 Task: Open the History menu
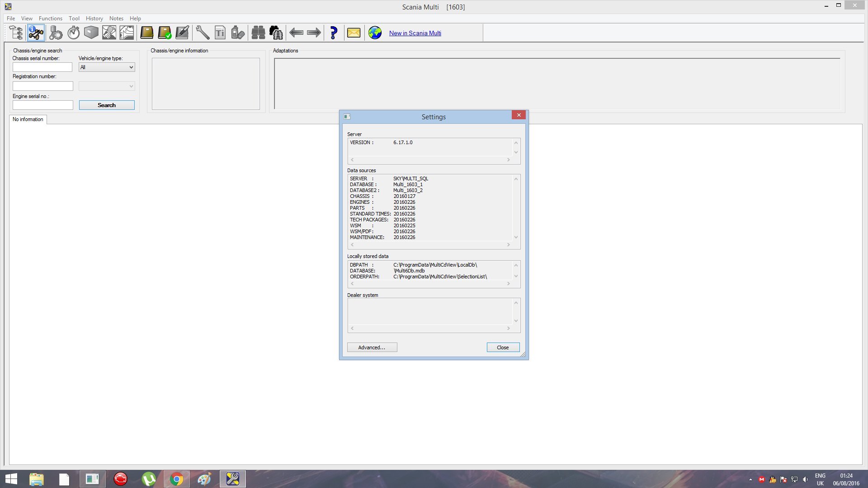[94, 19]
